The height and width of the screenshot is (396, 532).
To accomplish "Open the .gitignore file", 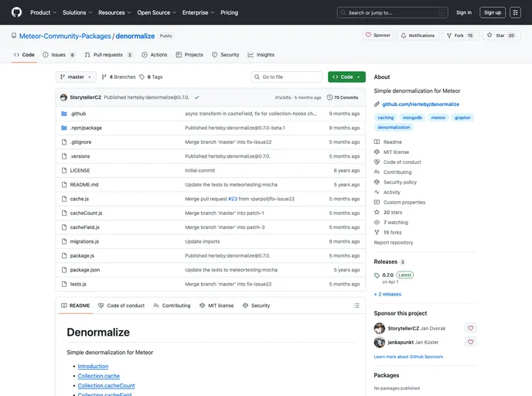I will coord(80,142).
